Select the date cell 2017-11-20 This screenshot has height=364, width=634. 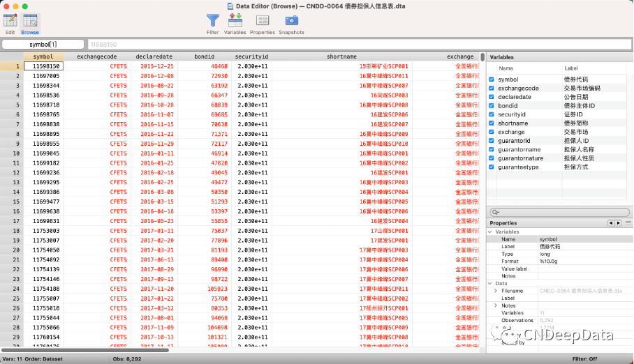click(154, 289)
